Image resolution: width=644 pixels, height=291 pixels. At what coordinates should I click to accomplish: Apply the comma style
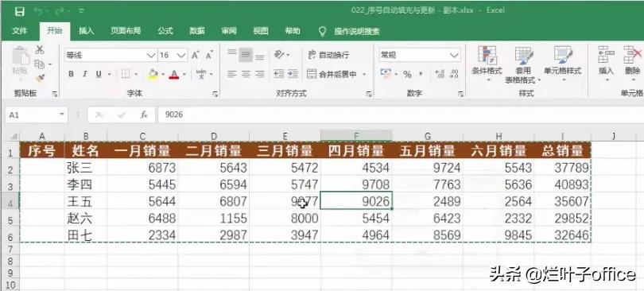(421, 74)
